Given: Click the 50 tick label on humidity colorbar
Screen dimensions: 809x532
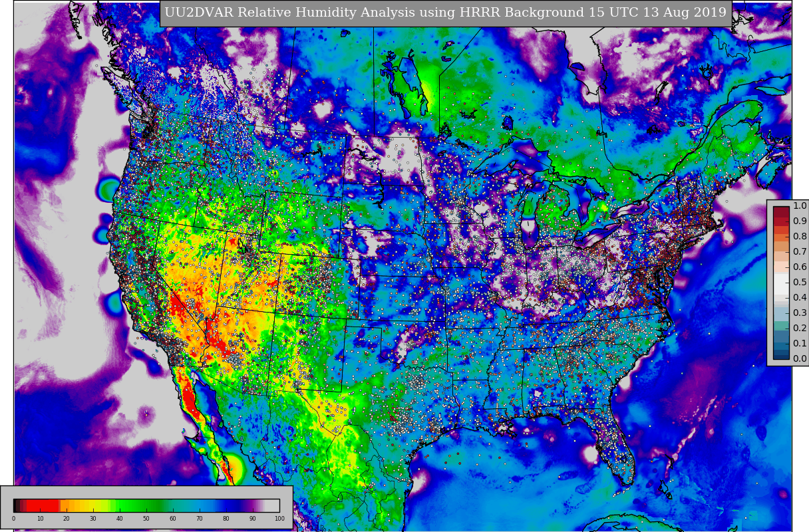Looking at the screenshot, I should point(146,519).
